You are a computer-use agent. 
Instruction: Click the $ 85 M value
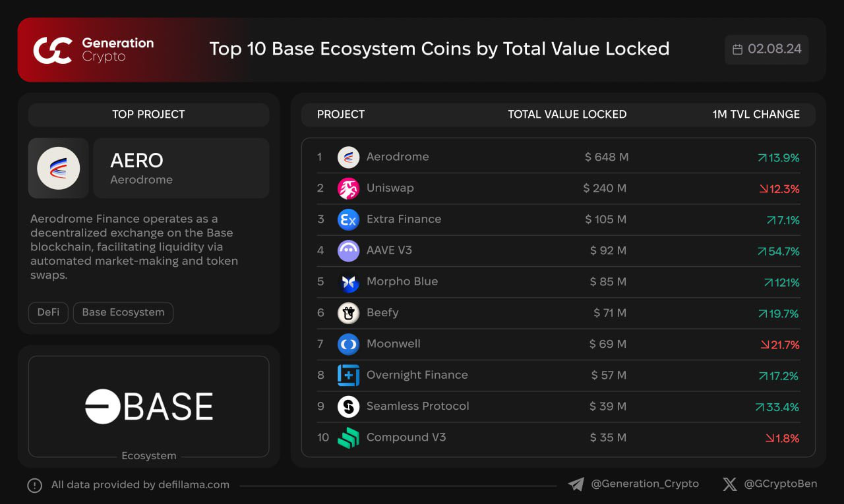(608, 282)
